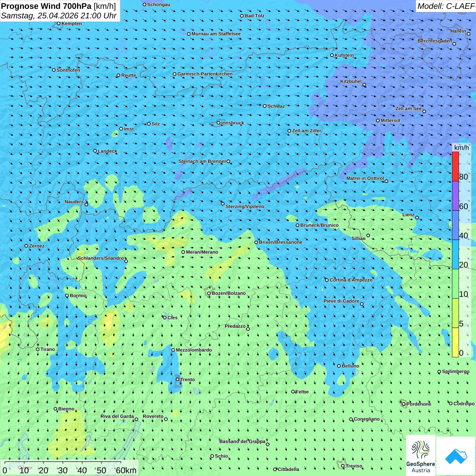Viewport: 476px width, 476px height.
Task: Click the Zell am See label
Action: pos(408,108)
